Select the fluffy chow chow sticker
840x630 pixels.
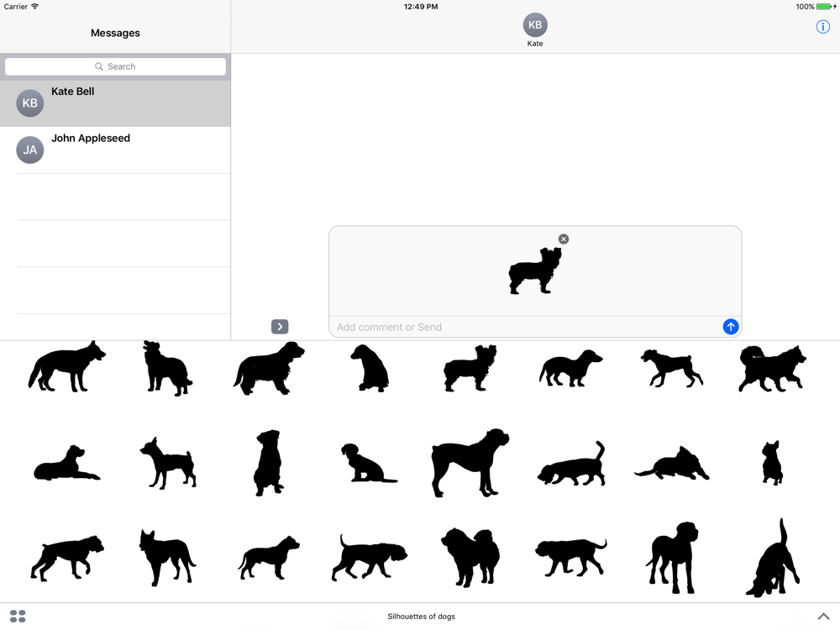point(470,558)
